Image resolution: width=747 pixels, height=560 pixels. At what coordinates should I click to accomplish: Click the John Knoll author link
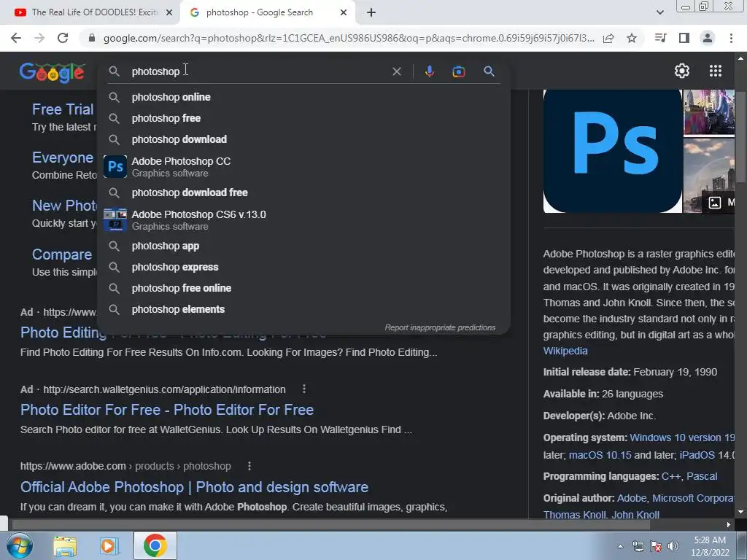pyautogui.click(x=635, y=515)
